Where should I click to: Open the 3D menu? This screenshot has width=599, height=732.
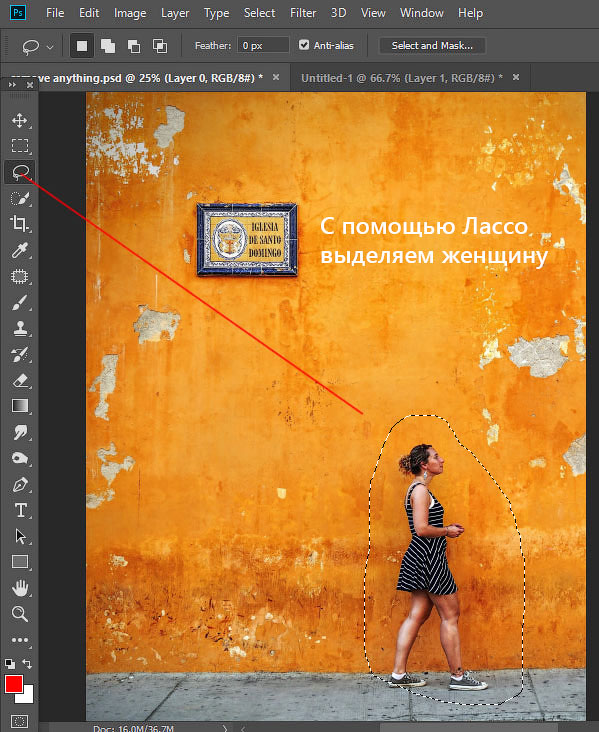click(338, 13)
